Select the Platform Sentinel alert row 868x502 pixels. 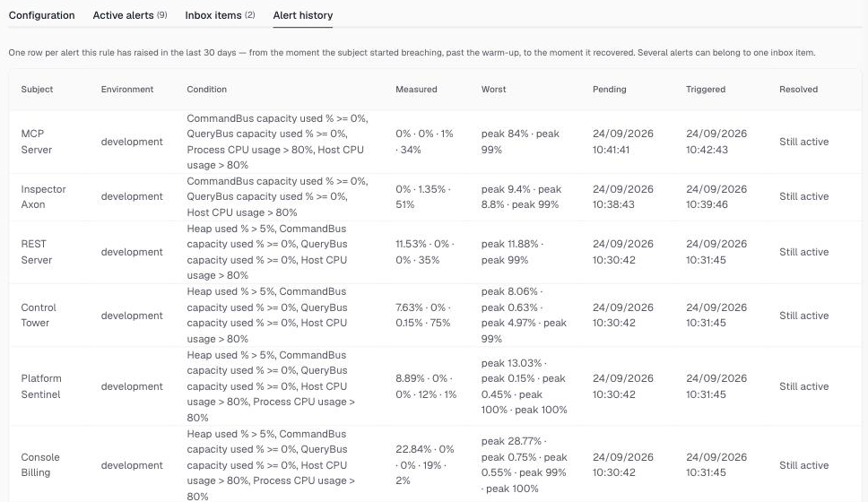435,386
